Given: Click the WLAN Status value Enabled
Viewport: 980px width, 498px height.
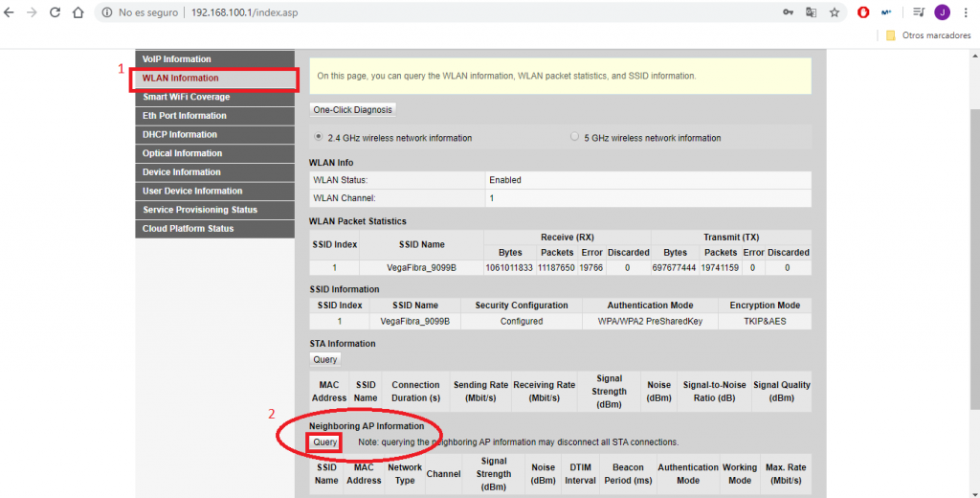Looking at the screenshot, I should point(505,180).
